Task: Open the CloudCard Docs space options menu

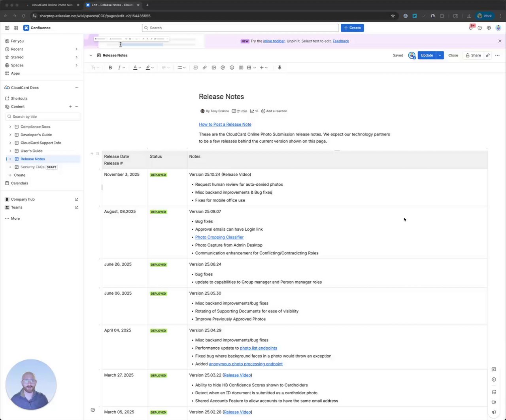Action: pyautogui.click(x=76, y=88)
